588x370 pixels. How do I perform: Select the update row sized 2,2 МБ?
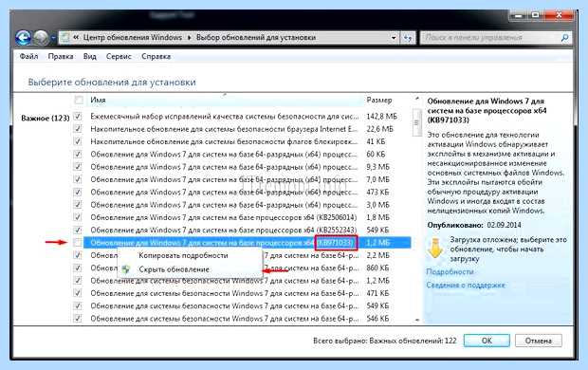(x=241, y=255)
